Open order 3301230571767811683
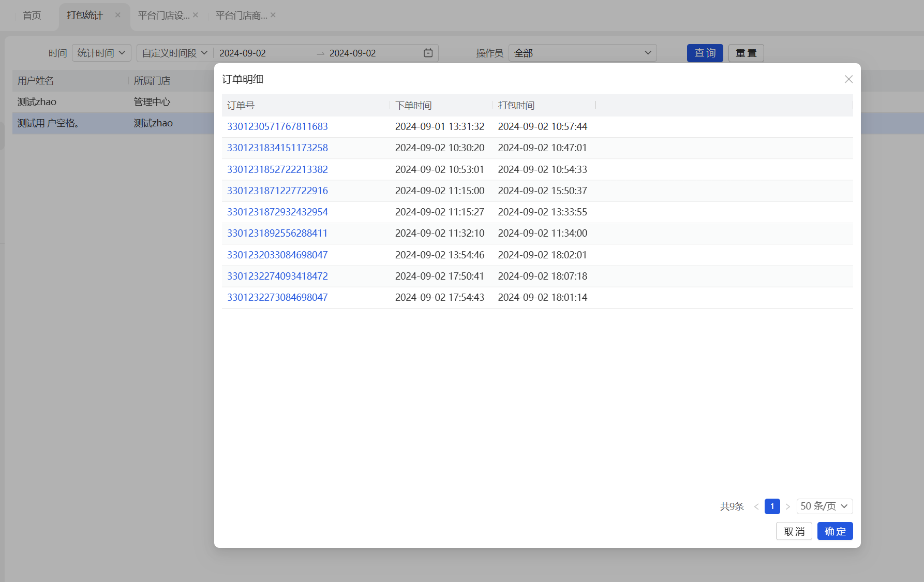924x582 pixels. click(x=278, y=126)
